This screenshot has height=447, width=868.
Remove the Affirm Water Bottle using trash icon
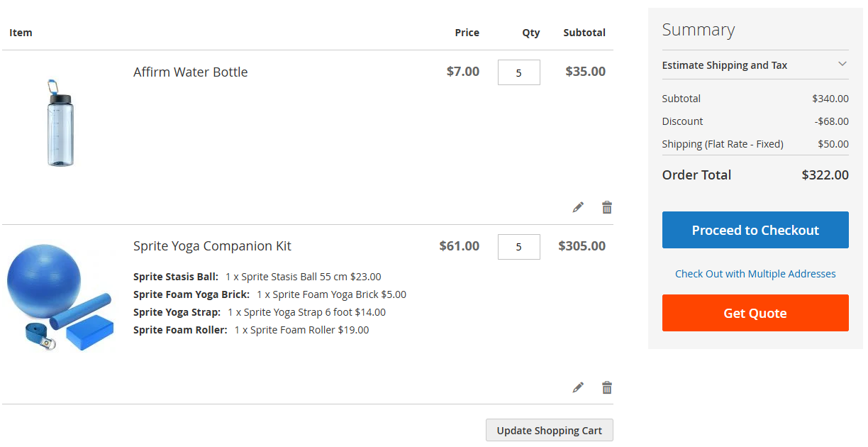pyautogui.click(x=606, y=206)
